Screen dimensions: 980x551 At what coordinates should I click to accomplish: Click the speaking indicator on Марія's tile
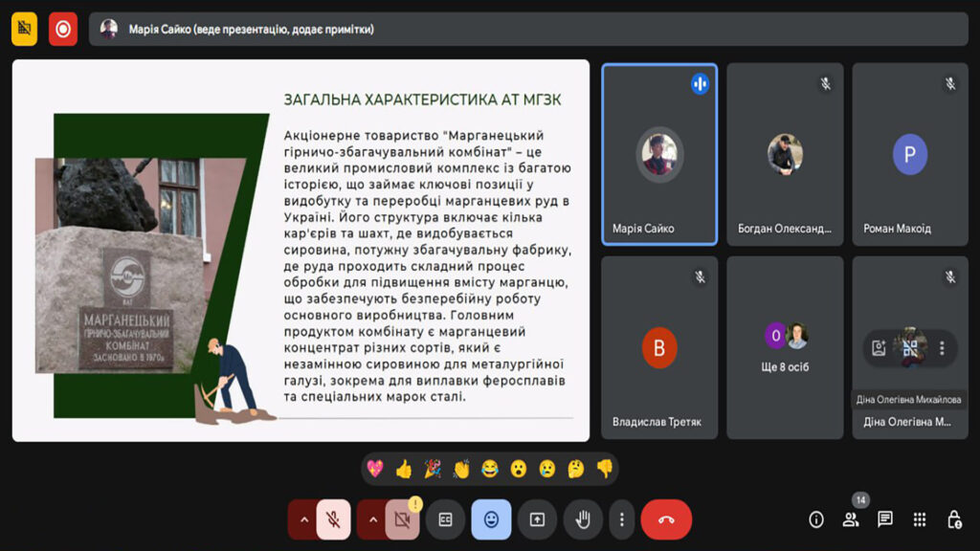point(700,84)
